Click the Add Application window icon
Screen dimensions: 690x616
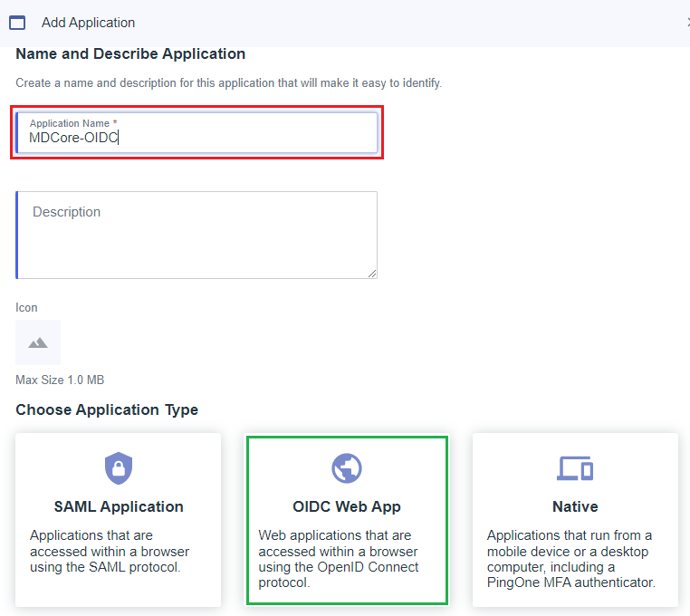click(x=17, y=23)
